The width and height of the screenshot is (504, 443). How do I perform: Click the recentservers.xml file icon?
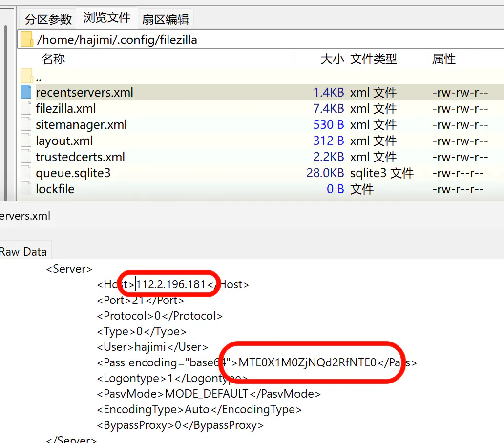(x=26, y=92)
